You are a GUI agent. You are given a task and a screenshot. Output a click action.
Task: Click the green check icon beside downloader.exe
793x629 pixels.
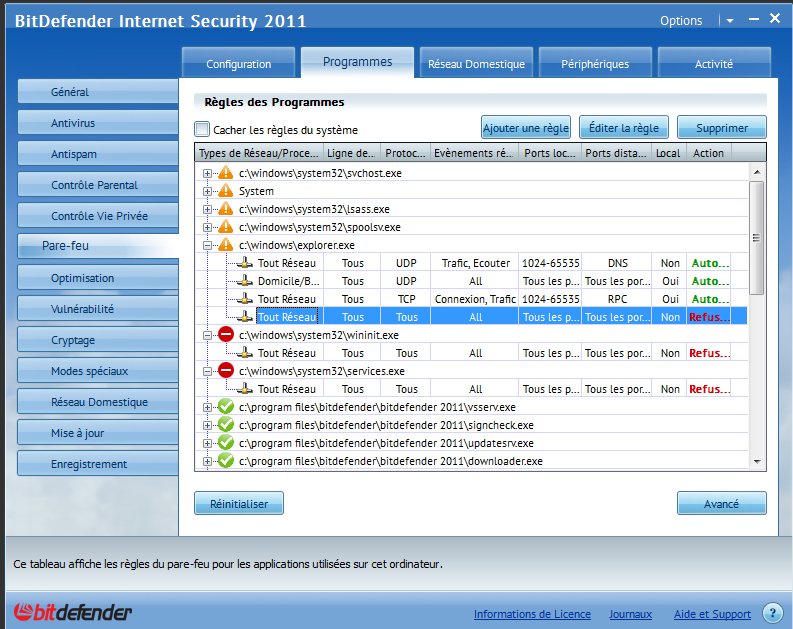coord(226,461)
